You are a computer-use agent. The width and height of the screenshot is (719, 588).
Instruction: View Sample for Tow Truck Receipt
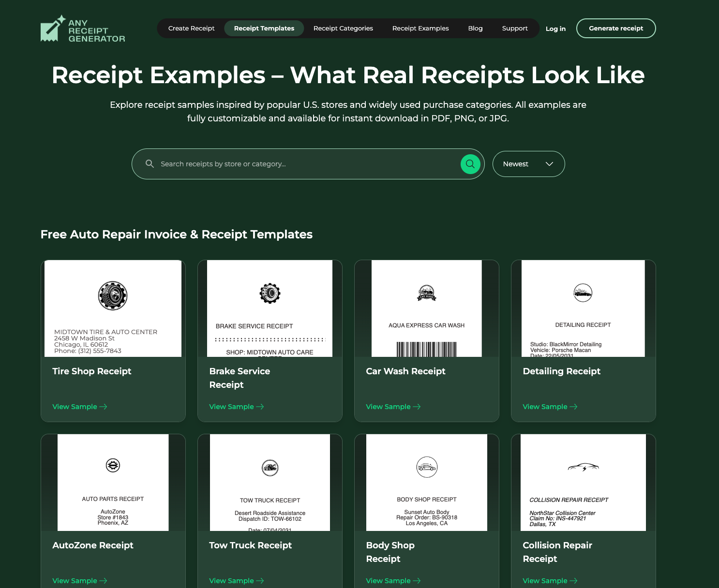pos(237,581)
